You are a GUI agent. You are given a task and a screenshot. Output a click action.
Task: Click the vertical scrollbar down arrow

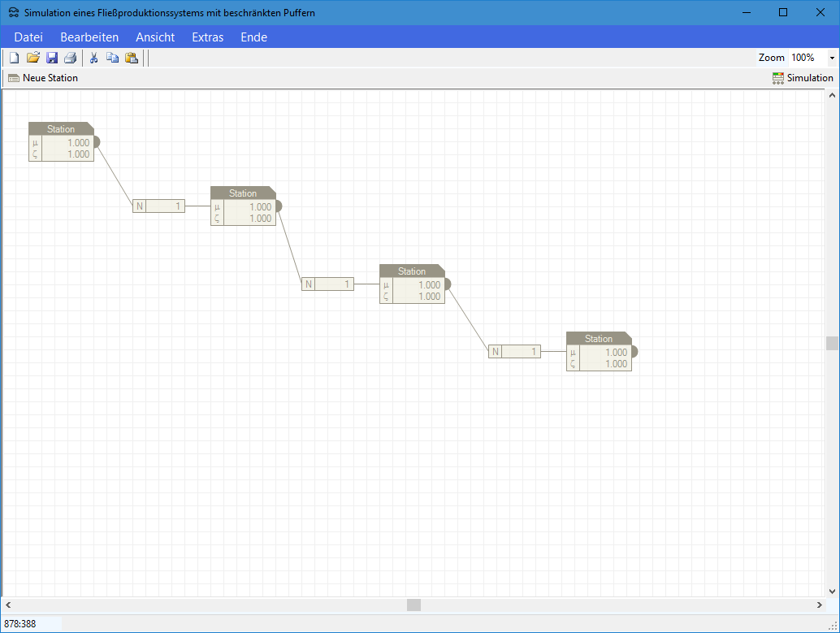(832, 591)
